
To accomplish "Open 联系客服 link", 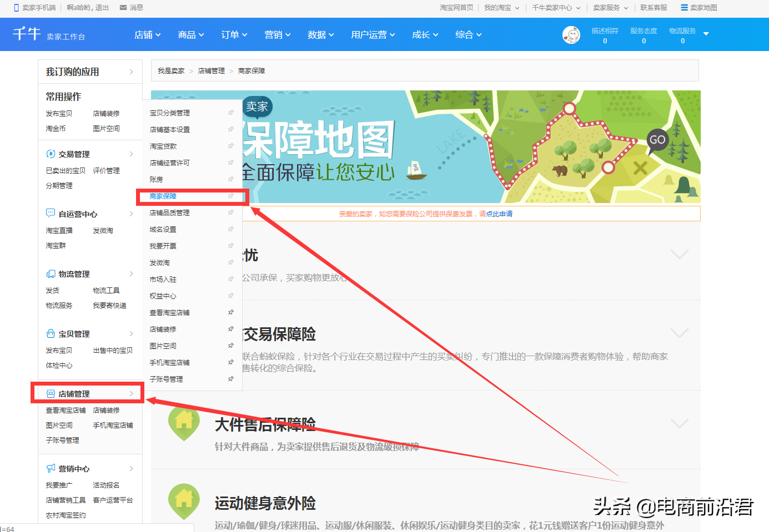I will [x=654, y=8].
